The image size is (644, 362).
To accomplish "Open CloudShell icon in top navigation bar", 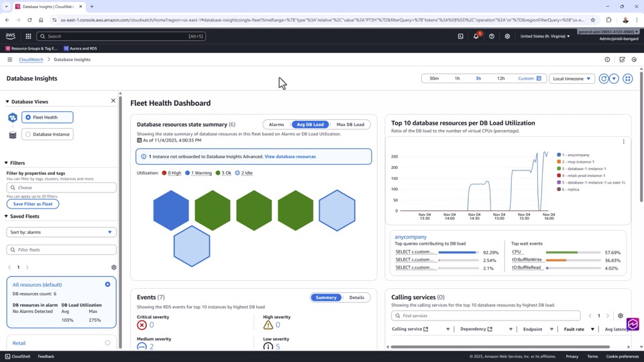I will click(x=460, y=36).
